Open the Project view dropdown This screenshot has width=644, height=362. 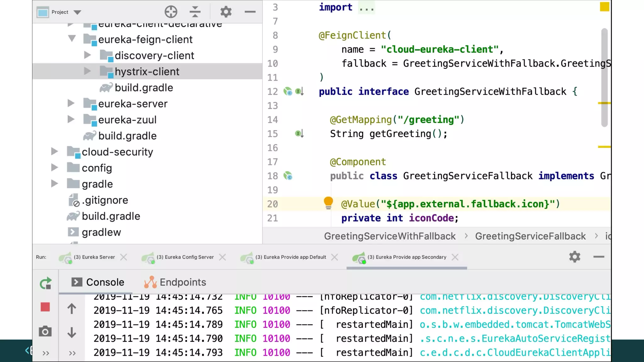(77, 12)
